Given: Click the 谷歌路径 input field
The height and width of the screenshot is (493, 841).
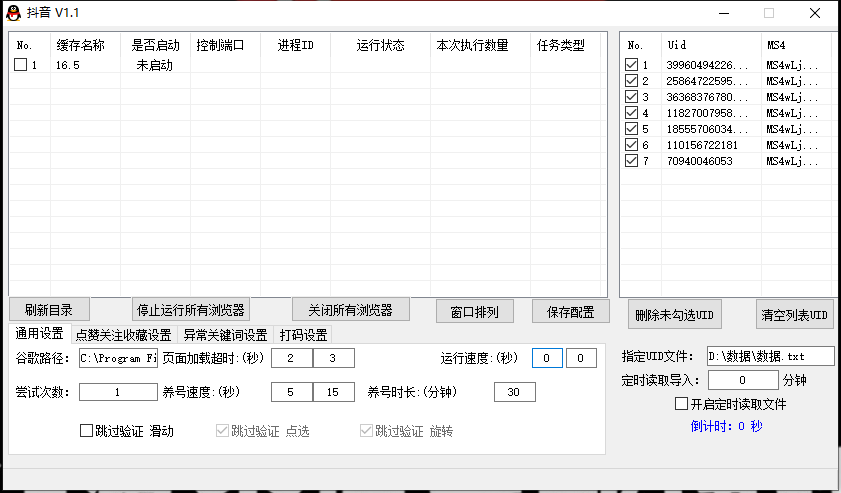Looking at the screenshot, I should click(x=119, y=358).
